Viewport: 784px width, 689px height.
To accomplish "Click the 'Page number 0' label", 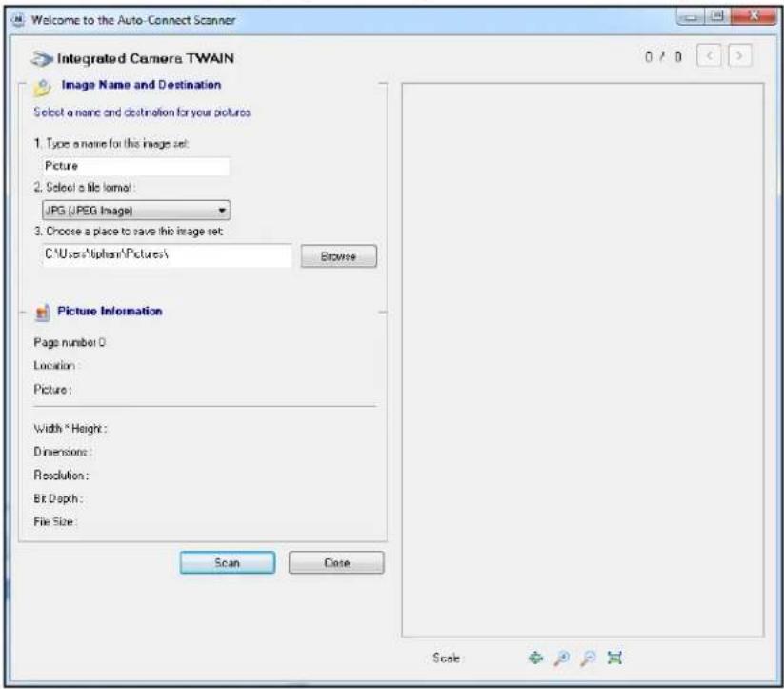I will click(x=70, y=343).
